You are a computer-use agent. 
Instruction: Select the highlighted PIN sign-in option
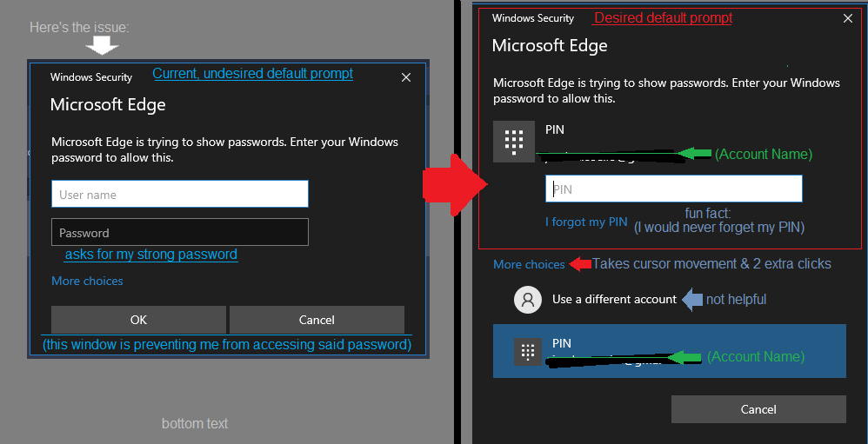point(670,351)
